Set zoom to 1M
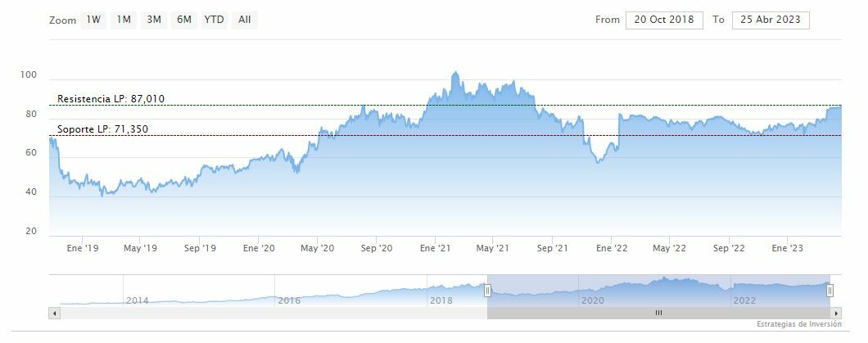Viewport: 868px width, 343px height. pyautogui.click(x=124, y=20)
